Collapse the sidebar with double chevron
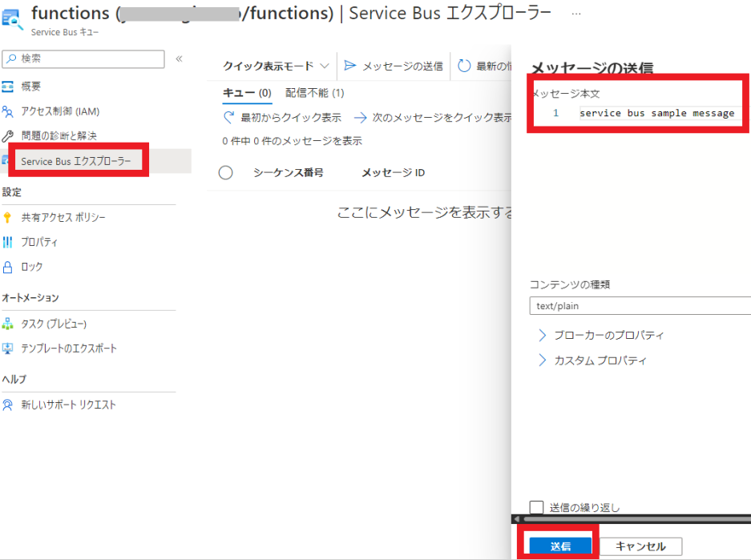The image size is (751, 560). pos(179,58)
